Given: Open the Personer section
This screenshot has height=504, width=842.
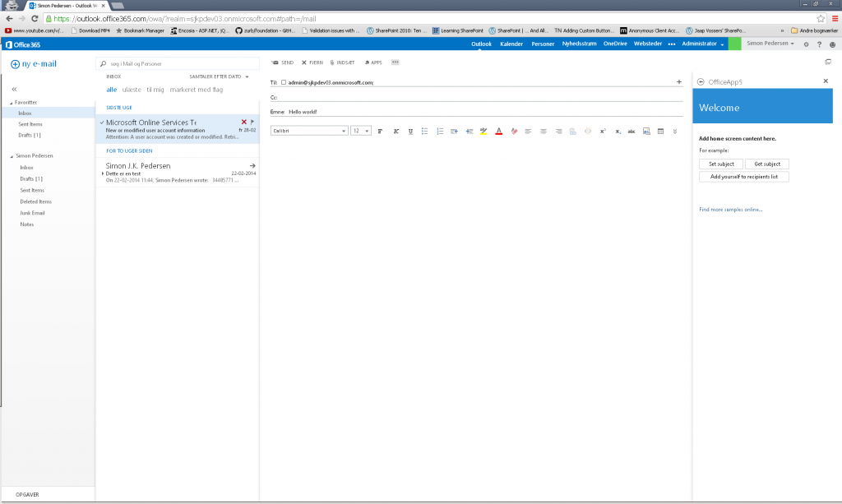Looking at the screenshot, I should coord(543,44).
